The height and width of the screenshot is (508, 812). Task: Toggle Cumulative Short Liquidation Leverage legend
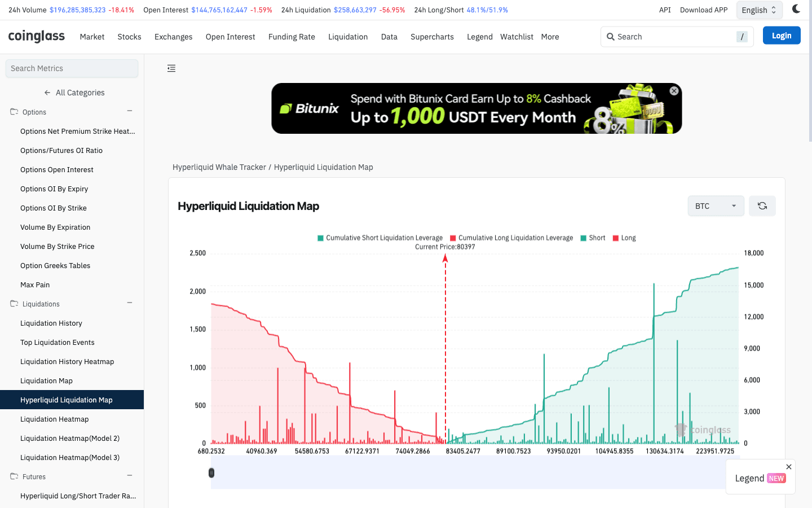coord(380,238)
